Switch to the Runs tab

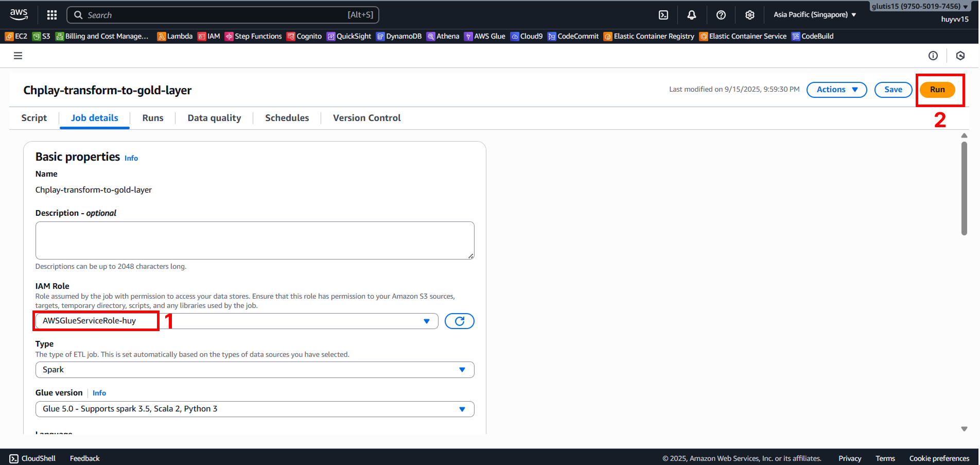153,118
